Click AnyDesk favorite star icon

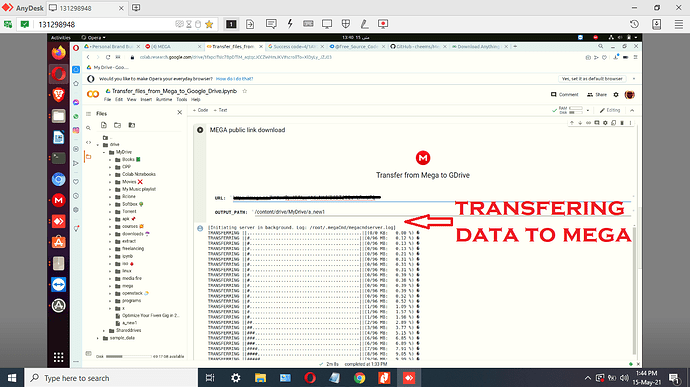pos(209,24)
